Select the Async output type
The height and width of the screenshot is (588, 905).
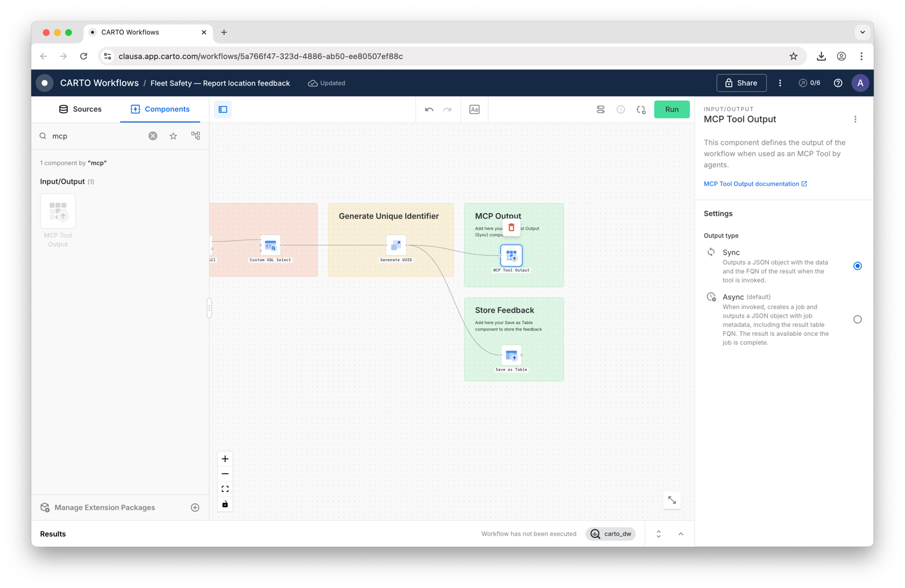pos(857,319)
